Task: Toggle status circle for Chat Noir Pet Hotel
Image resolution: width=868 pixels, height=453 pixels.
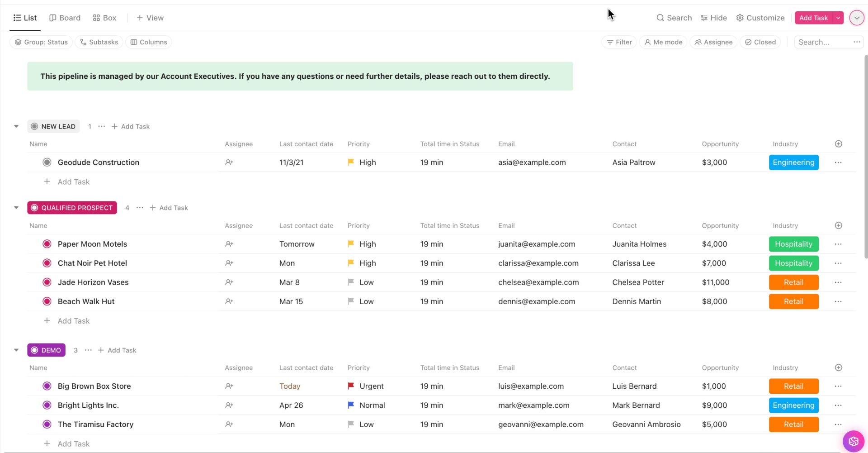Action: (47, 263)
